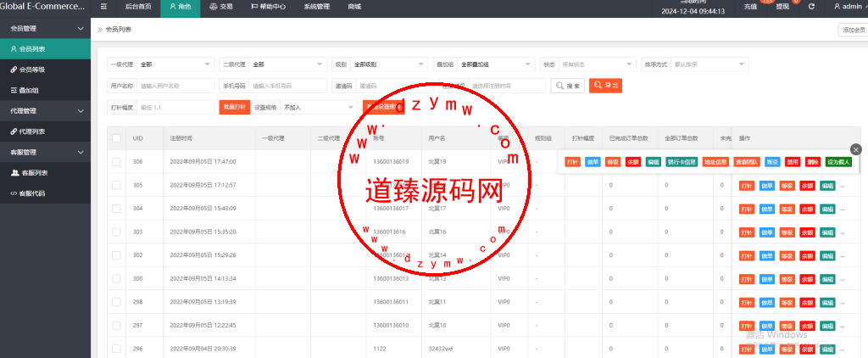Click the refresh icon in top bar
The width and height of the screenshot is (868, 358).
(811, 7)
